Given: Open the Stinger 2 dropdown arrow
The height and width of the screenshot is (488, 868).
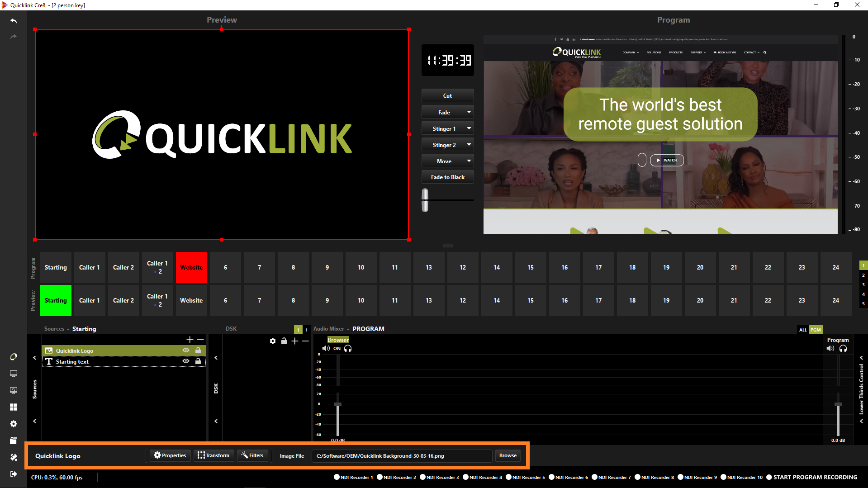Looking at the screenshot, I should [x=469, y=145].
